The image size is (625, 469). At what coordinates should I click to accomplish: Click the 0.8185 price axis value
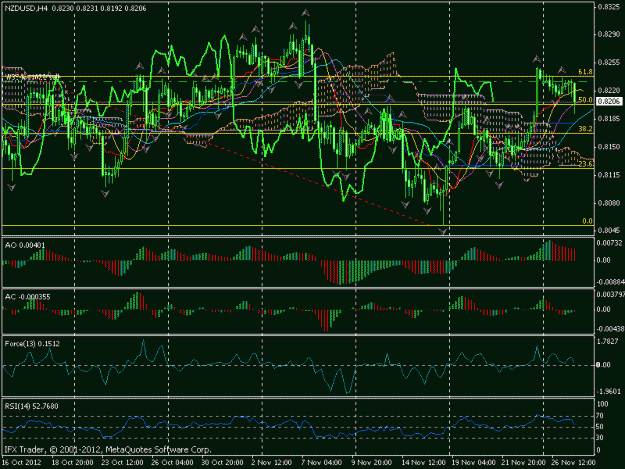click(x=608, y=119)
